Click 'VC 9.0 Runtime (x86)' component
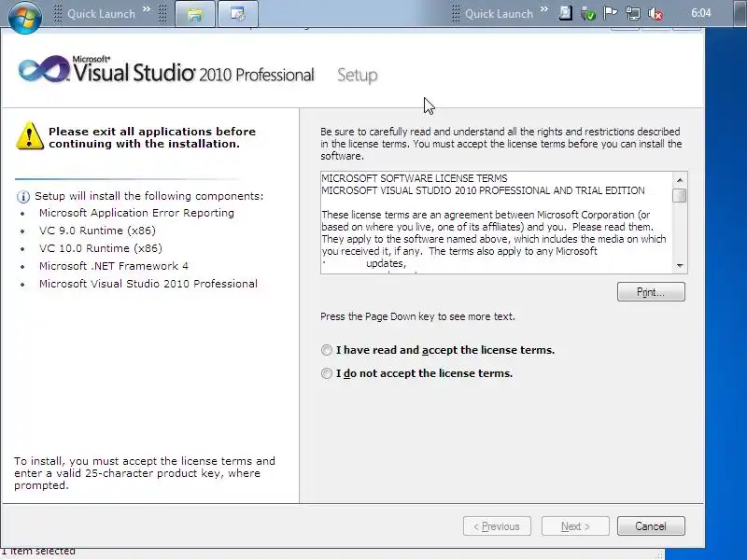 (x=97, y=231)
